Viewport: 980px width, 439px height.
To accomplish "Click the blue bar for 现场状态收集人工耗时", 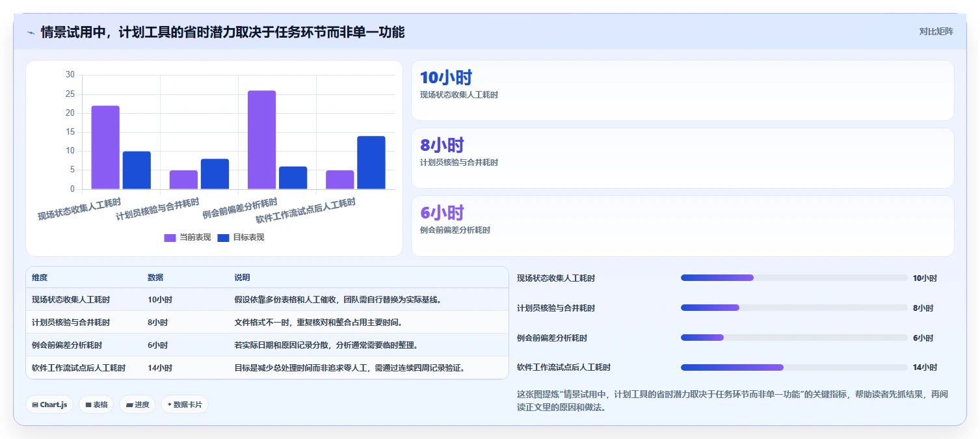I will pos(137,170).
